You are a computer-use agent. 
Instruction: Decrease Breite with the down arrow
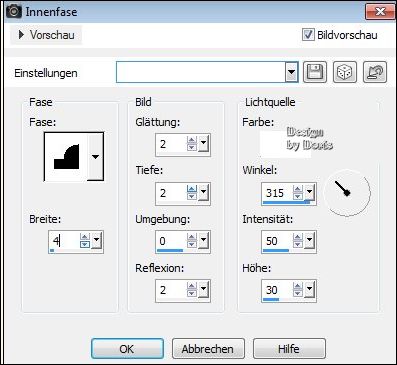coord(85,244)
